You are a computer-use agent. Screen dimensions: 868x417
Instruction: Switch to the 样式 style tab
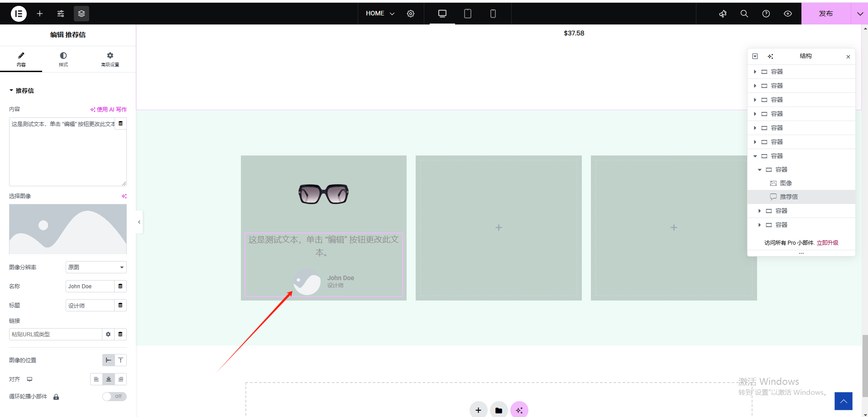point(63,59)
